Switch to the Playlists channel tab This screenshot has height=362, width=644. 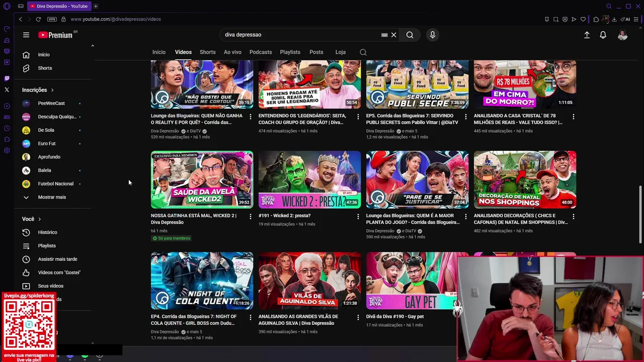(x=290, y=52)
